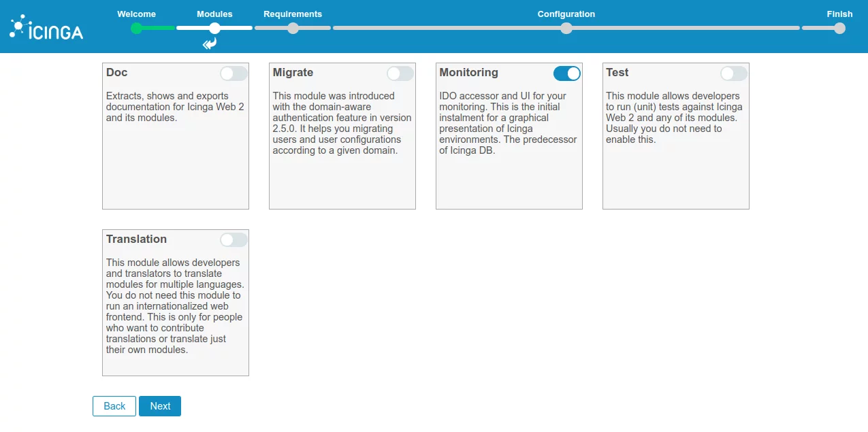Select the Configuration wizard step label

(566, 14)
